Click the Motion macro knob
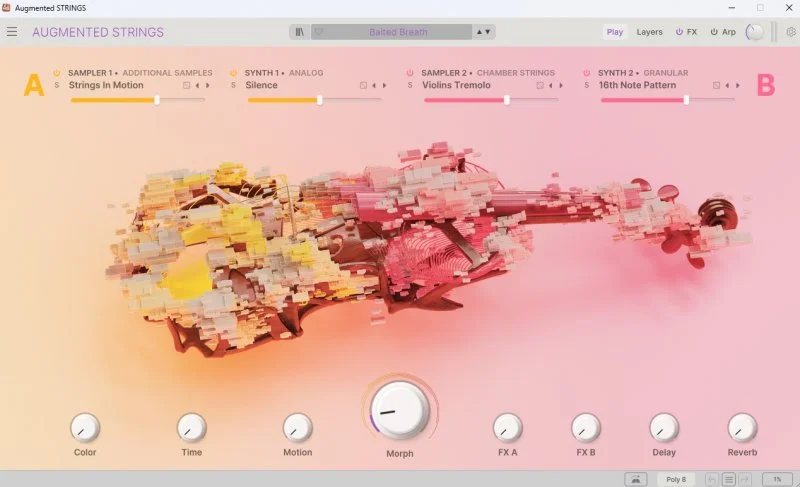Image resolution: width=800 pixels, height=487 pixels. (x=297, y=427)
